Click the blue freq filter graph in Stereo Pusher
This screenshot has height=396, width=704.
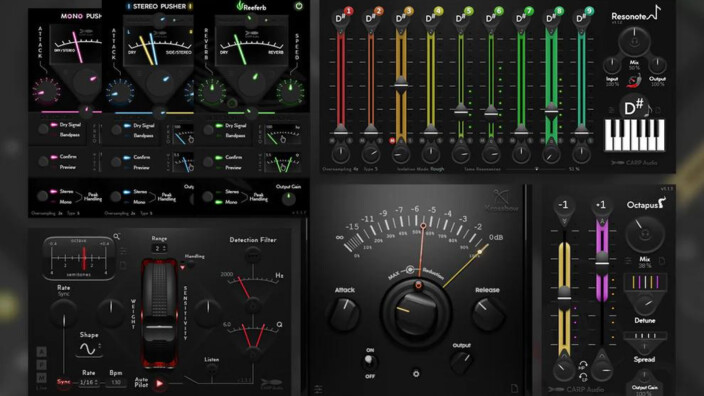pyautogui.click(x=184, y=134)
